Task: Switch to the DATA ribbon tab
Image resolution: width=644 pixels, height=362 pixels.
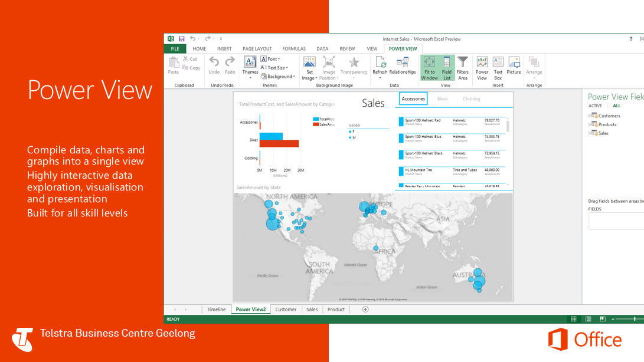Action: [322, 49]
